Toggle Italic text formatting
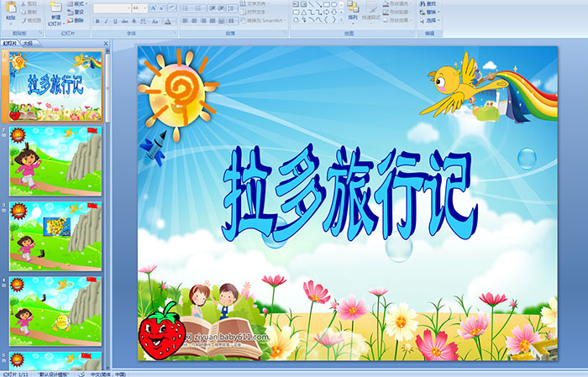Viewport: 588px width, 377px height. (105, 20)
